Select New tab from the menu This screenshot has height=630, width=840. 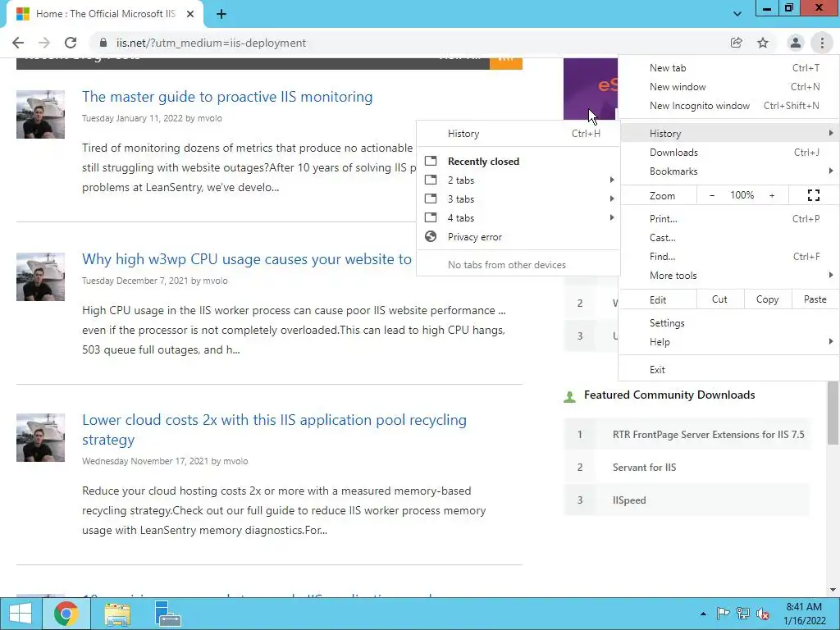coord(728,68)
